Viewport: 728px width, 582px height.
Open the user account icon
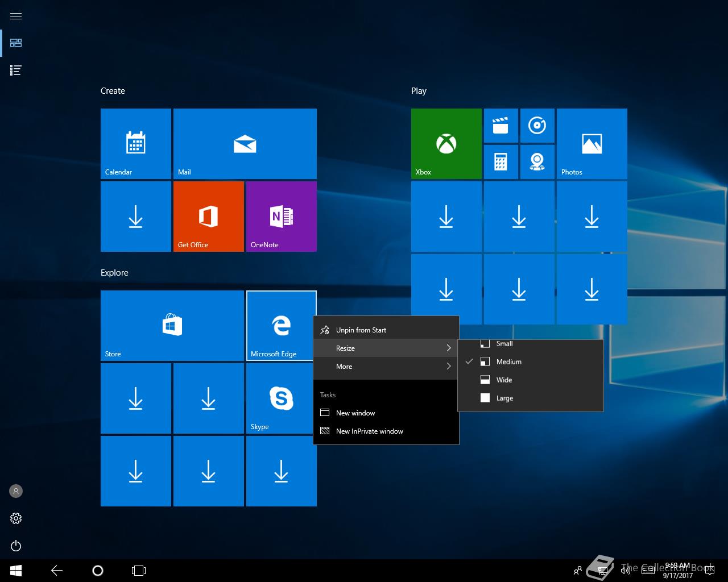coord(16,491)
